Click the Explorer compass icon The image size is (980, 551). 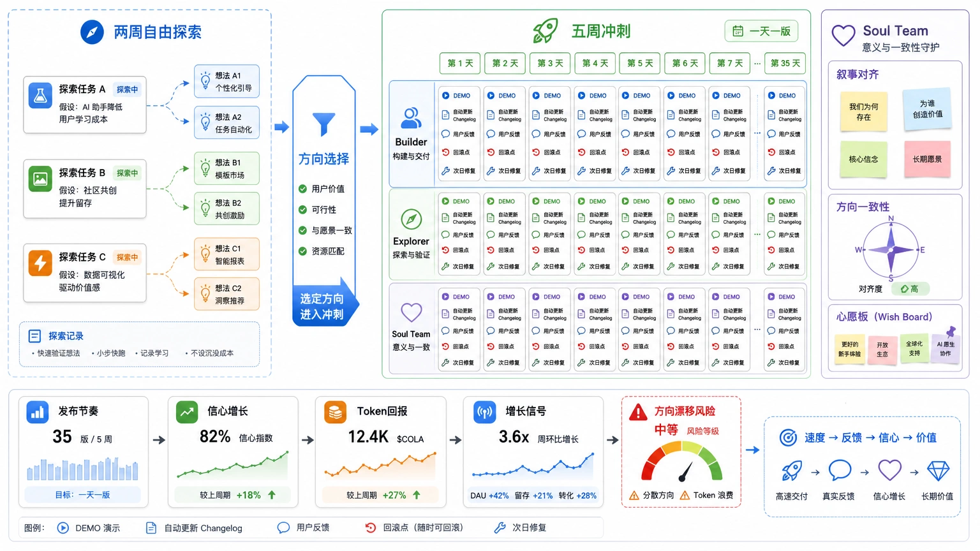pos(412,219)
